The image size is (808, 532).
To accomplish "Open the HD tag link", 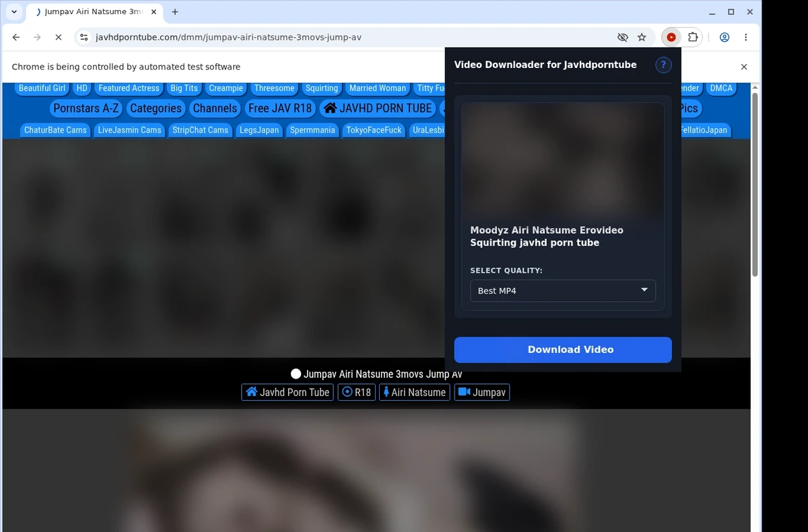I will [x=81, y=88].
